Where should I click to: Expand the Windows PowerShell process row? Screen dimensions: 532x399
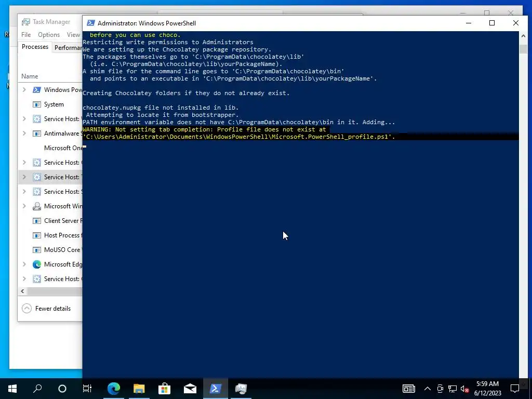coord(24,90)
